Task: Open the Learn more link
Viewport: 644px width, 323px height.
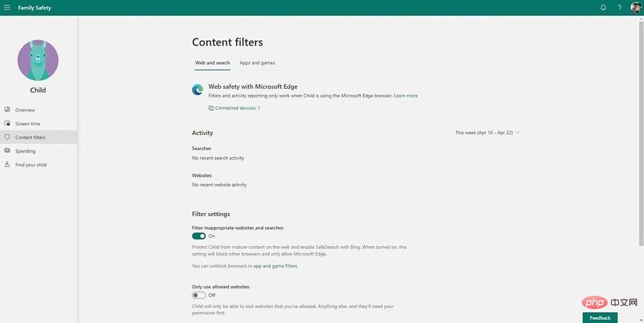Action: 406,96
